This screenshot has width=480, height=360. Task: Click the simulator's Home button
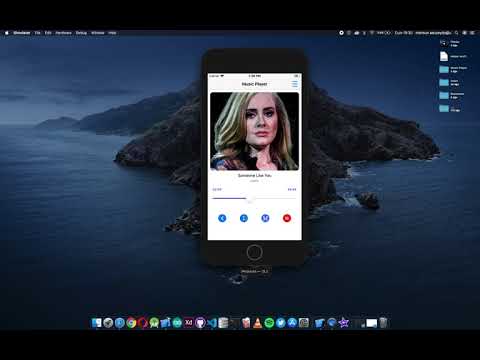tap(255, 252)
